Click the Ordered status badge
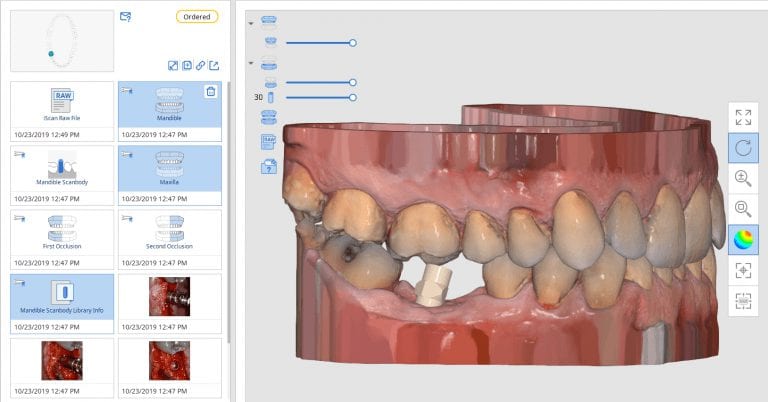Viewport: 768px width, 402px height. click(x=197, y=17)
